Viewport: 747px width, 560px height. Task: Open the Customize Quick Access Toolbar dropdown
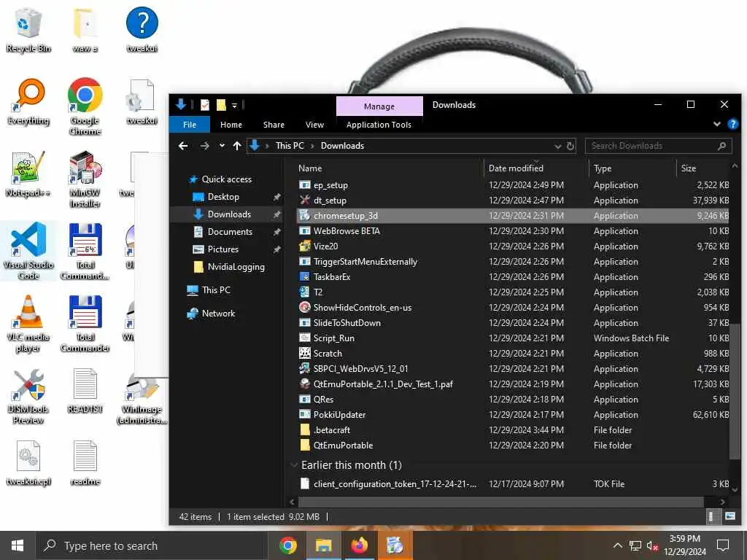[x=234, y=105]
